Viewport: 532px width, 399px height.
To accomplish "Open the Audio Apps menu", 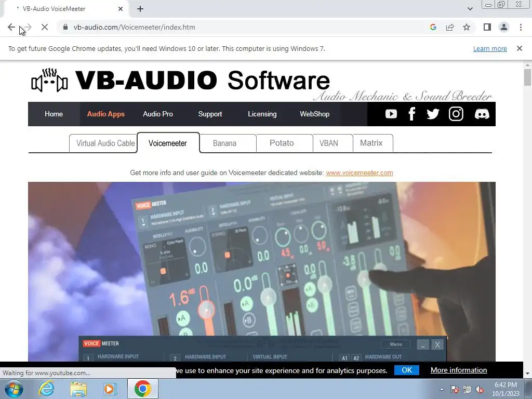I will pos(105,114).
